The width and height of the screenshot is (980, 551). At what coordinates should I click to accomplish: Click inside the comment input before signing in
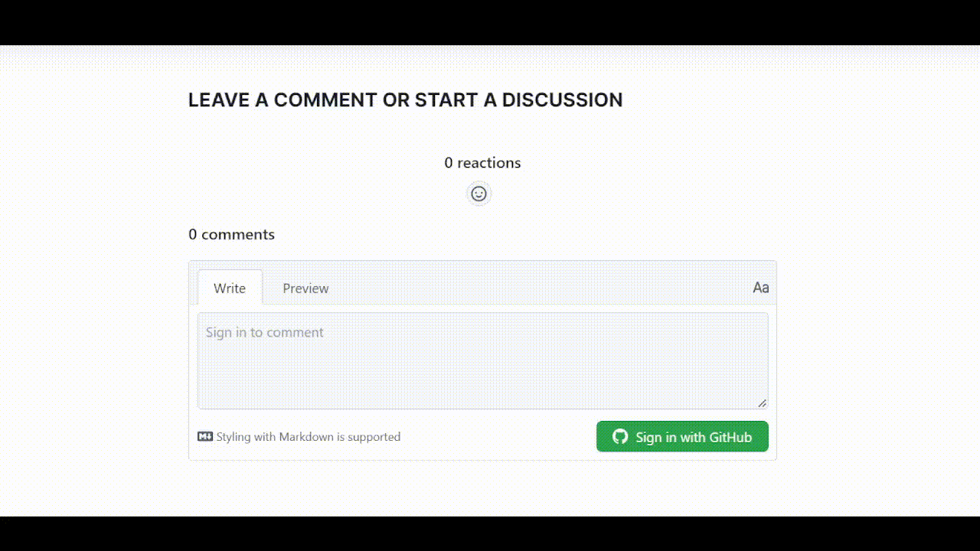tap(482, 360)
